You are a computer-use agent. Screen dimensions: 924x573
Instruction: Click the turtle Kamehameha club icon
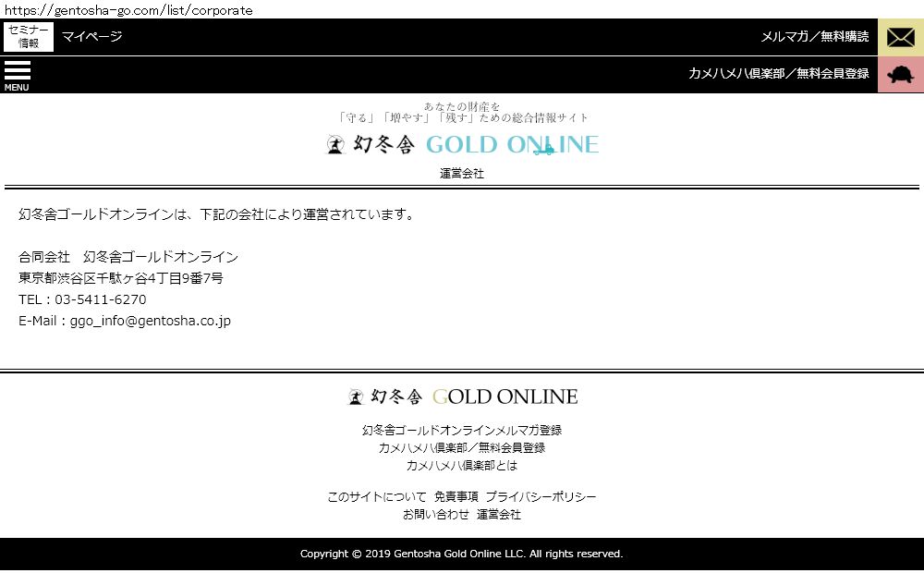tap(900, 74)
